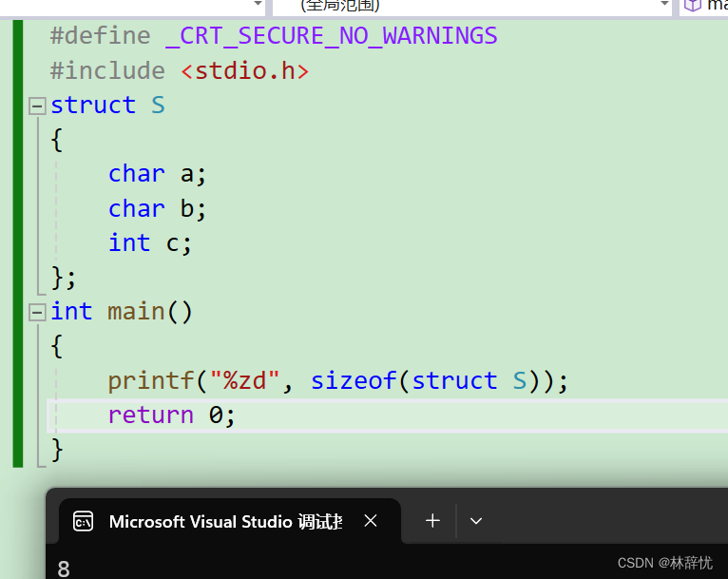This screenshot has height=579, width=728.
Task: Collapse the int main() function block
Action: click(37, 312)
